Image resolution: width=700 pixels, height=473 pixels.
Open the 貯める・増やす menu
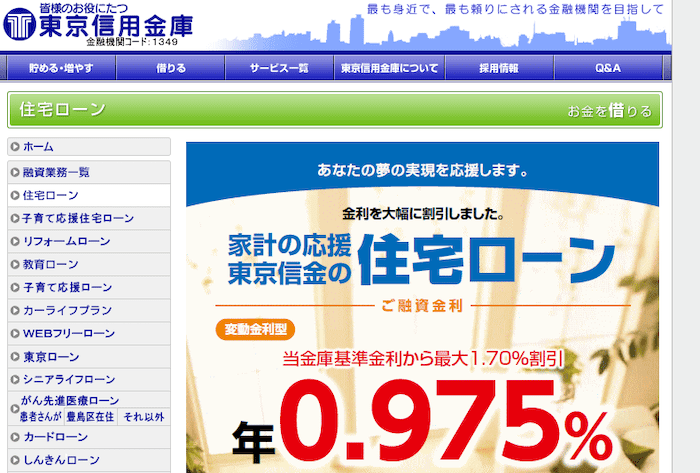pyautogui.click(x=61, y=68)
